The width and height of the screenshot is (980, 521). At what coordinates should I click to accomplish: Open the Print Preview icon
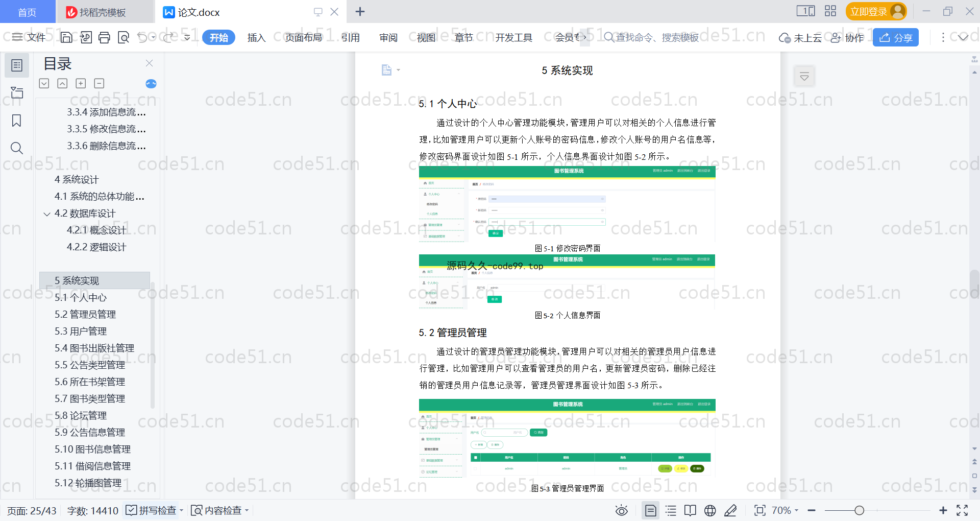(124, 37)
